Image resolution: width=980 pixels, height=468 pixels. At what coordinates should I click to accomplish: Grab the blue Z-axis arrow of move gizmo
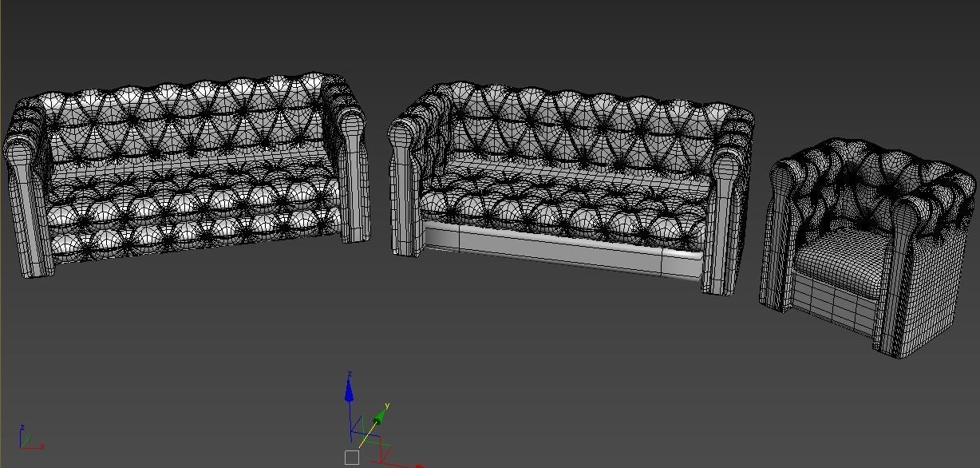[x=349, y=388]
